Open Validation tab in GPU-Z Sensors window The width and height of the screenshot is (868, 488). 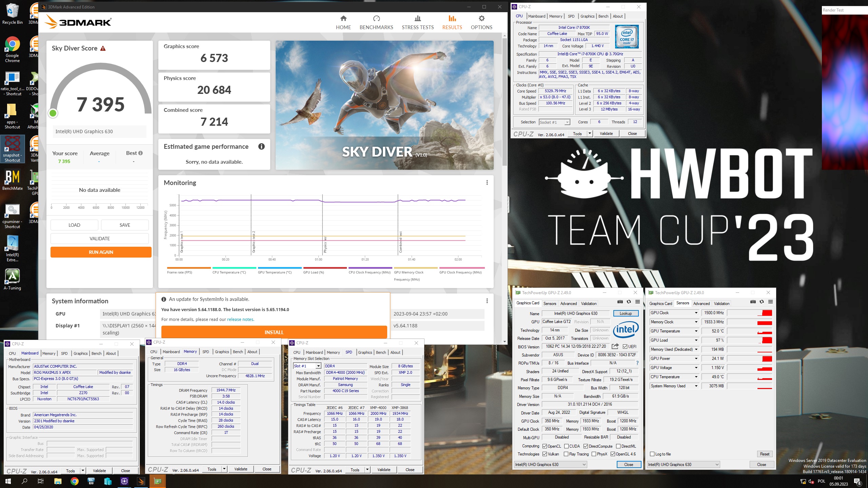pyautogui.click(x=722, y=304)
